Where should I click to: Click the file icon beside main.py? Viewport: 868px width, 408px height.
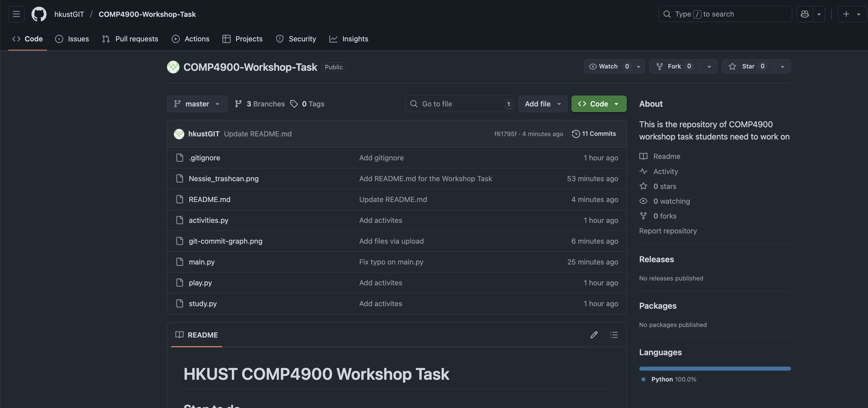coord(180,262)
